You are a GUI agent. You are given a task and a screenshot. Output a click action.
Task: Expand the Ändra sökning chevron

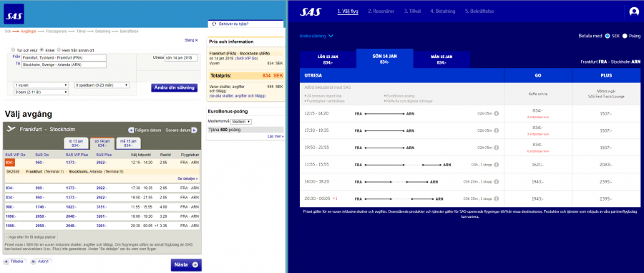pos(331,36)
